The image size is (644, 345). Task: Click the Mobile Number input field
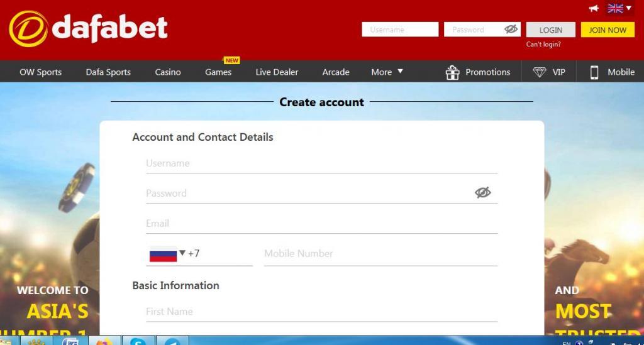click(380, 253)
